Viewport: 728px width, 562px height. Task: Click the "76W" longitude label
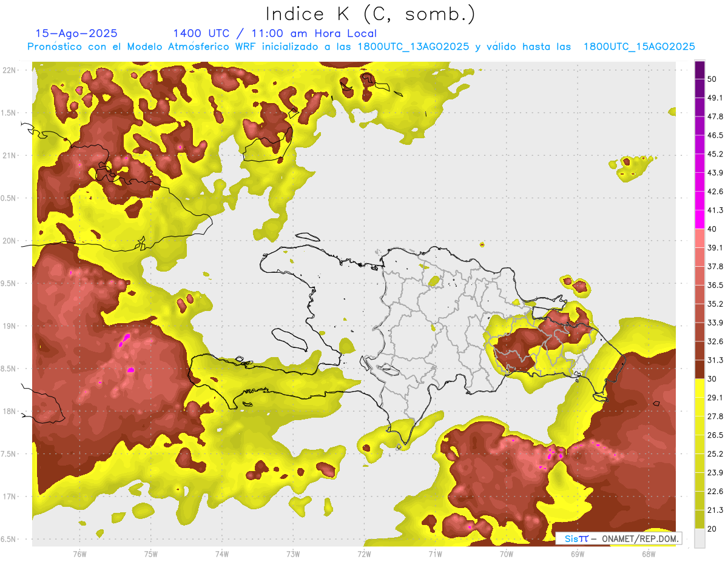pos(79,554)
